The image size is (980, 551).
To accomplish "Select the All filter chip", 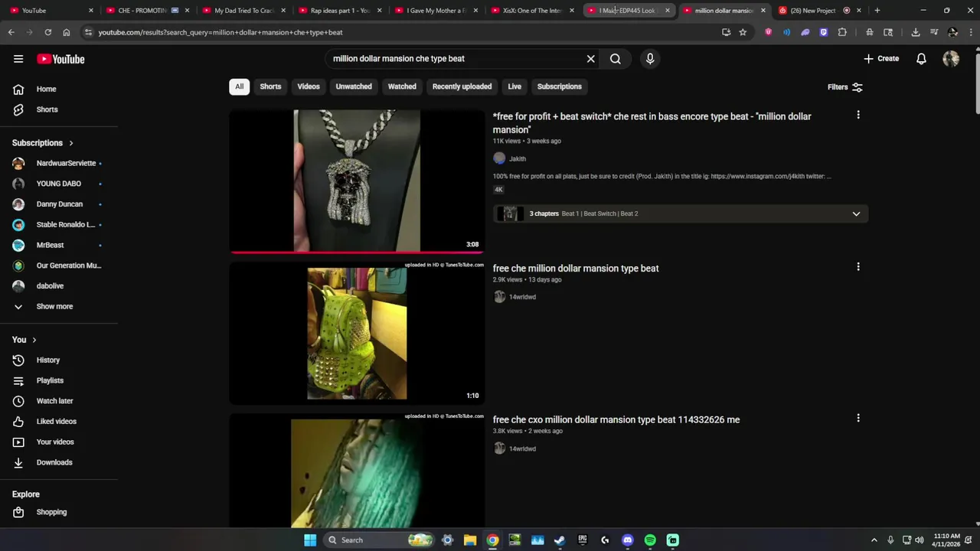I will tap(239, 86).
